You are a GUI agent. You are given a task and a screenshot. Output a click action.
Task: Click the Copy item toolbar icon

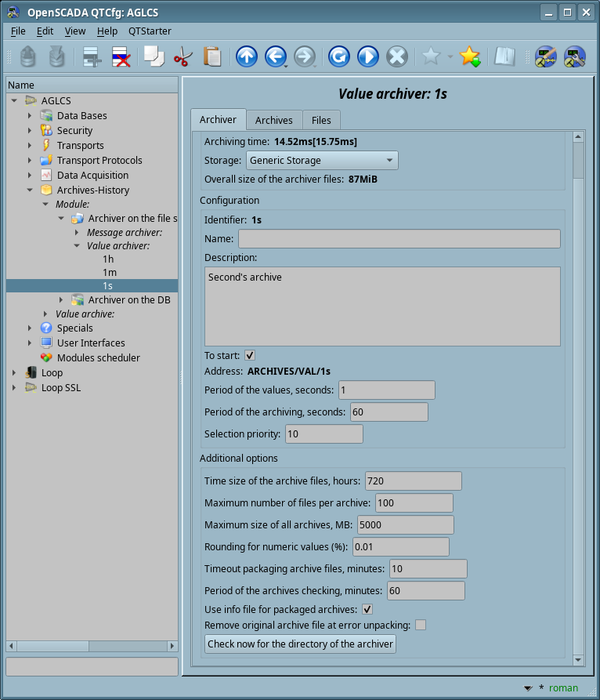click(x=154, y=56)
